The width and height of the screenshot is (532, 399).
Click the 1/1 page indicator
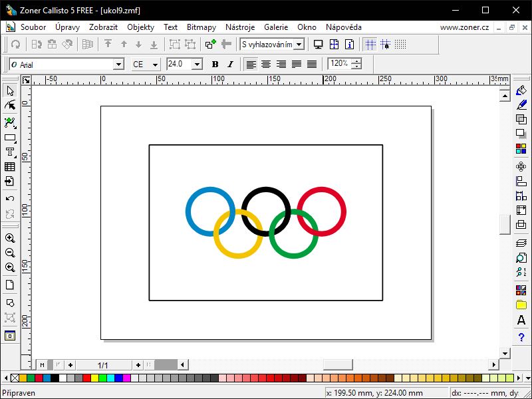point(102,365)
